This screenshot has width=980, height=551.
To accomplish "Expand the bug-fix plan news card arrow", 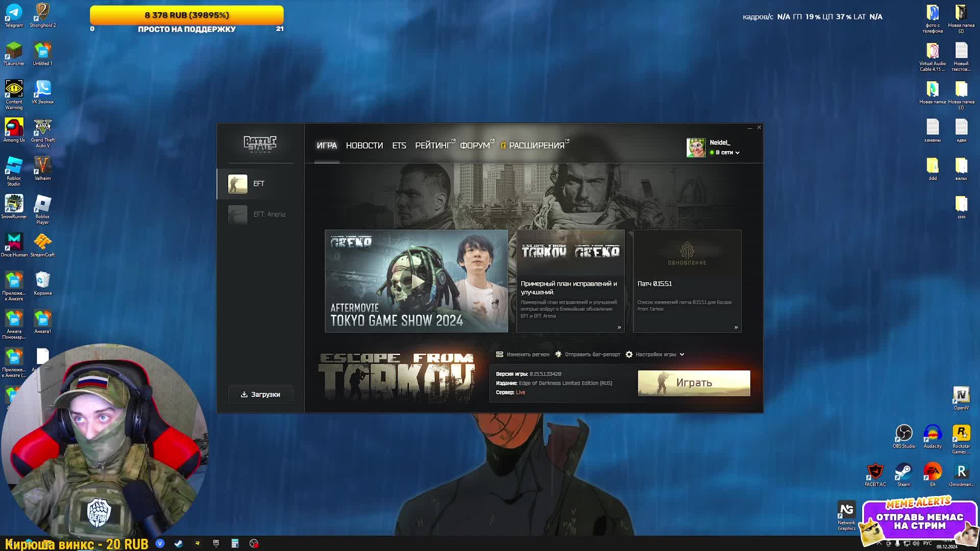I will [x=619, y=328].
